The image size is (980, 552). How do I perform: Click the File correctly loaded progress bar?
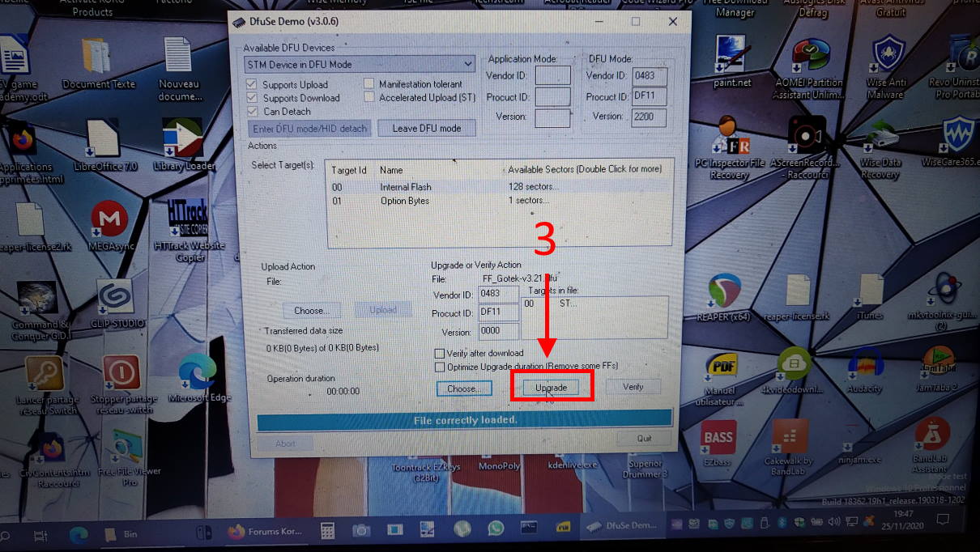coord(464,419)
